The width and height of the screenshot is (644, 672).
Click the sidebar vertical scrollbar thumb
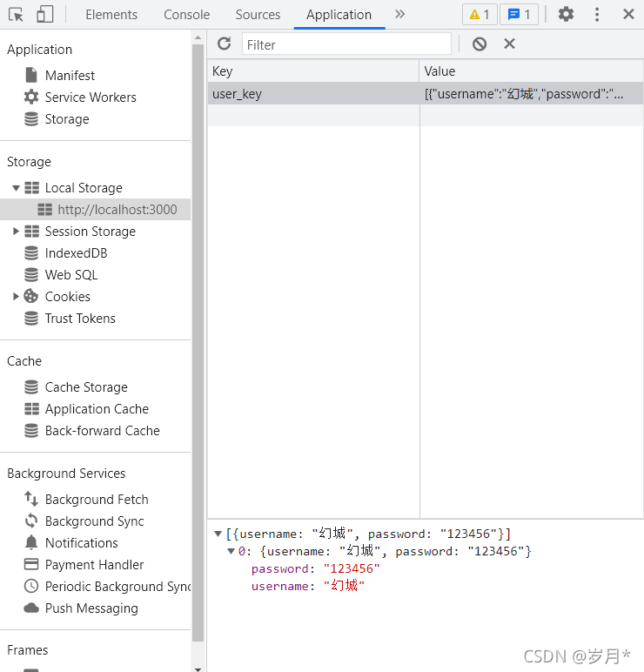pos(198,343)
